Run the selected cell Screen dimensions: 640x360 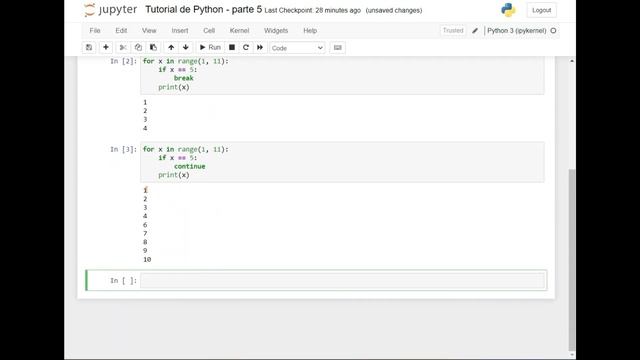[210, 48]
